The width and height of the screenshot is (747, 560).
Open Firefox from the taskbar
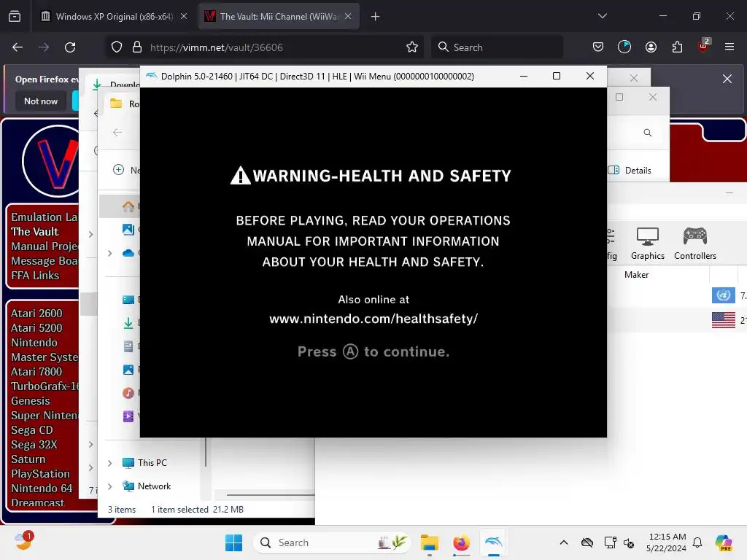tap(461, 542)
